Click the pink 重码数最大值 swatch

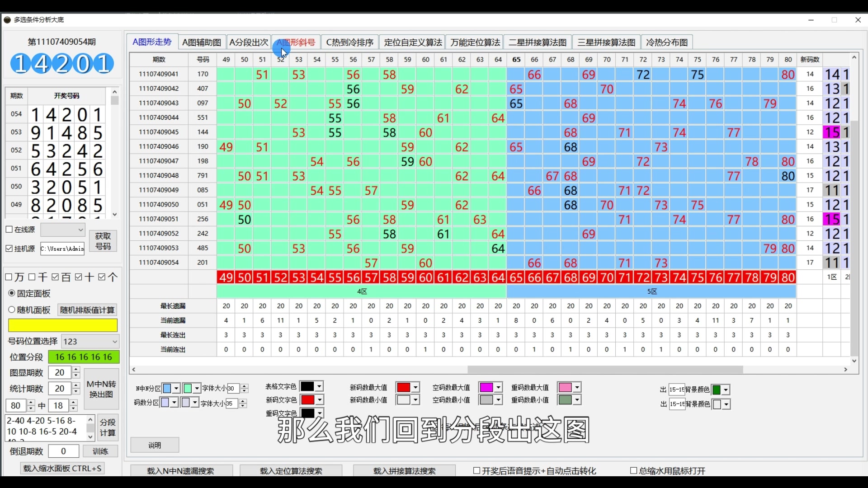pyautogui.click(x=565, y=387)
